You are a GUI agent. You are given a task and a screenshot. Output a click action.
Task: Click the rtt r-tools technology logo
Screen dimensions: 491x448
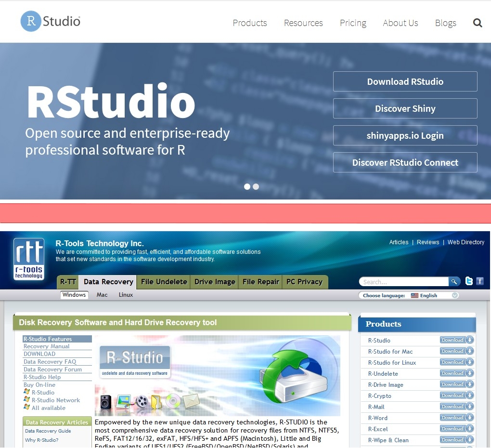coord(29,259)
